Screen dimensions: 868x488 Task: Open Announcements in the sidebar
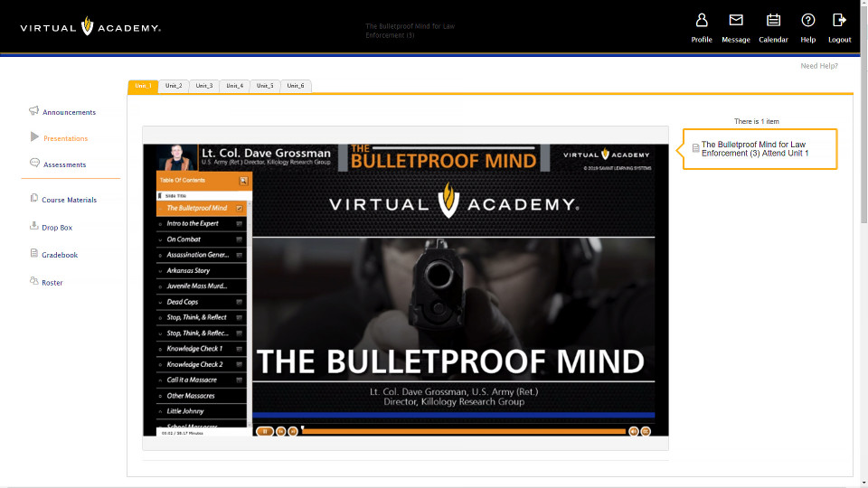click(x=69, y=112)
